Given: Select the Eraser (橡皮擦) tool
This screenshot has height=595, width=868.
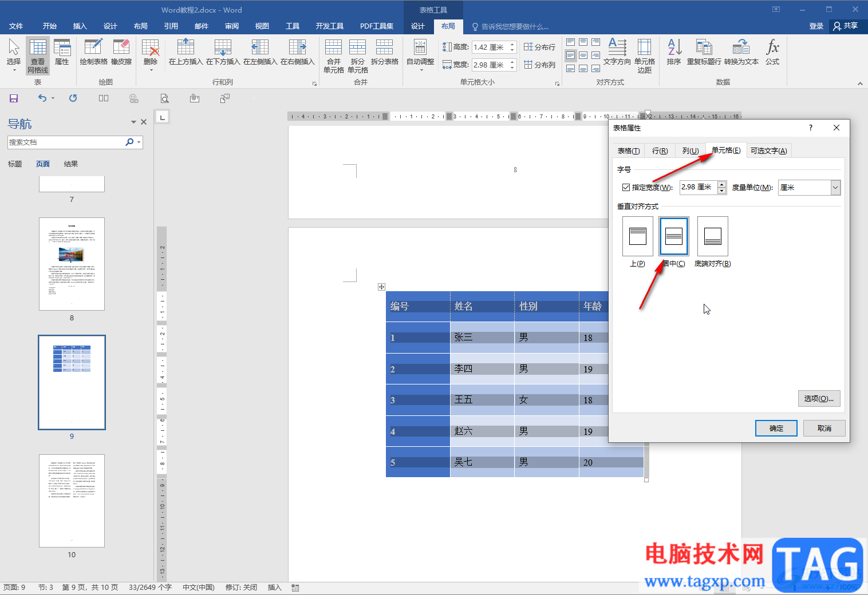Looking at the screenshot, I should pyautogui.click(x=121, y=52).
